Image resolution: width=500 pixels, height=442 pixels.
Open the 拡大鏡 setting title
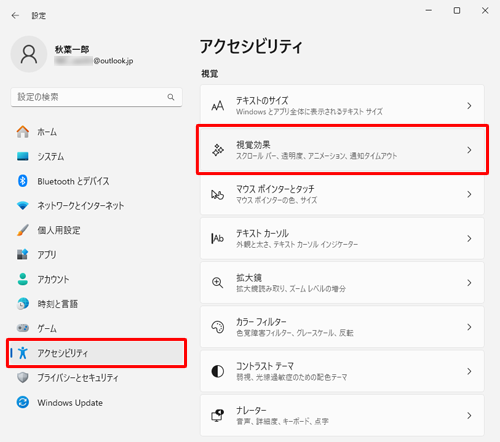(x=249, y=278)
